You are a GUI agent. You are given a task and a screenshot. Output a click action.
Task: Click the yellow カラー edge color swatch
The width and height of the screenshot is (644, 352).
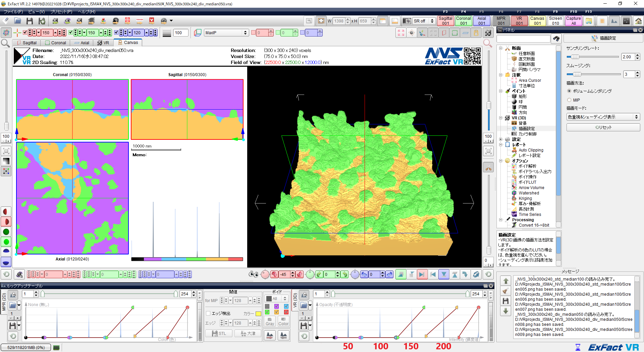(x=258, y=314)
